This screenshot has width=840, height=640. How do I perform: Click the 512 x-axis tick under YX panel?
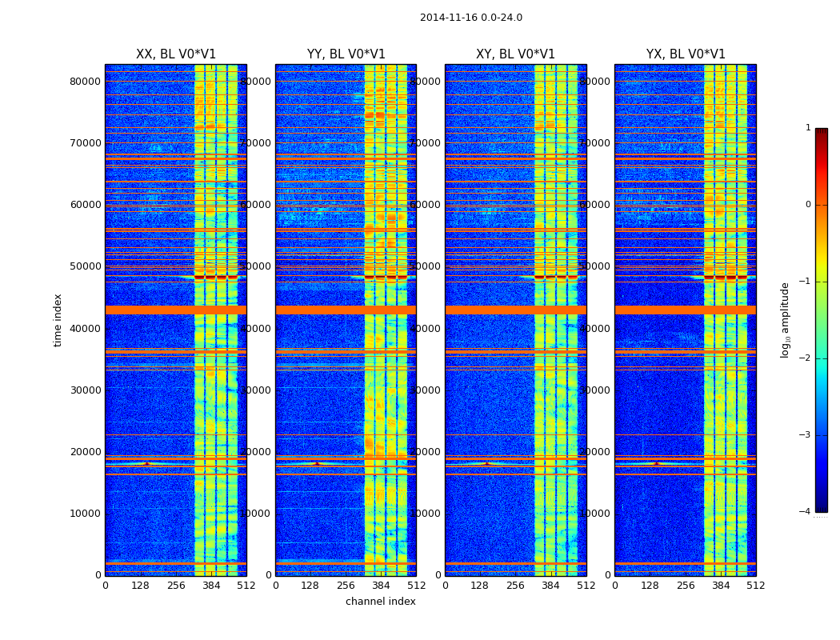point(755,586)
